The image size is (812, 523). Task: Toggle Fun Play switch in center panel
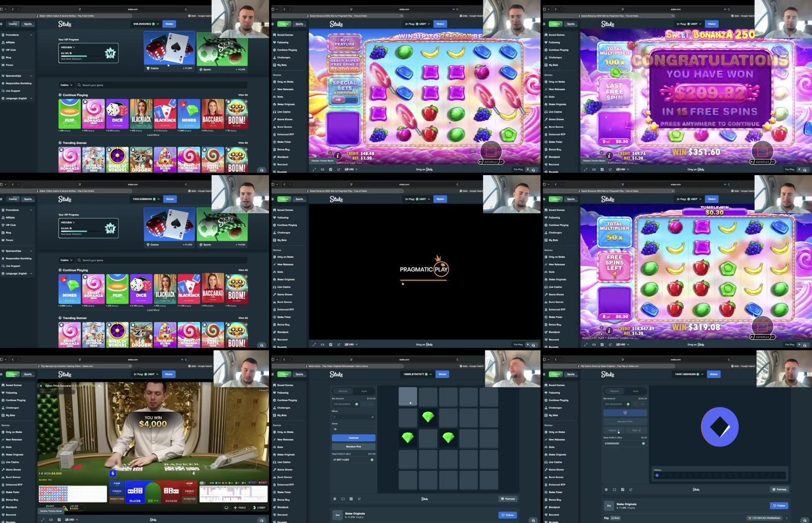click(x=528, y=344)
